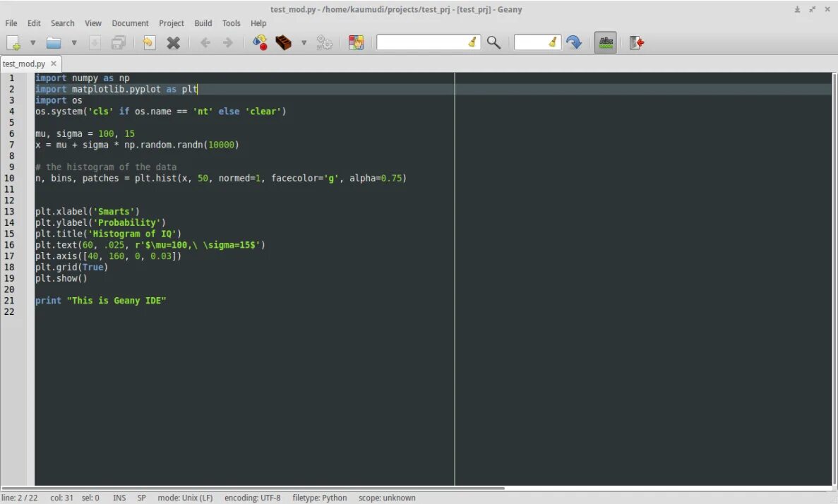The image size is (838, 504).
Task: Click the plt.title('Histogram of IQ') line
Action: [x=109, y=234]
